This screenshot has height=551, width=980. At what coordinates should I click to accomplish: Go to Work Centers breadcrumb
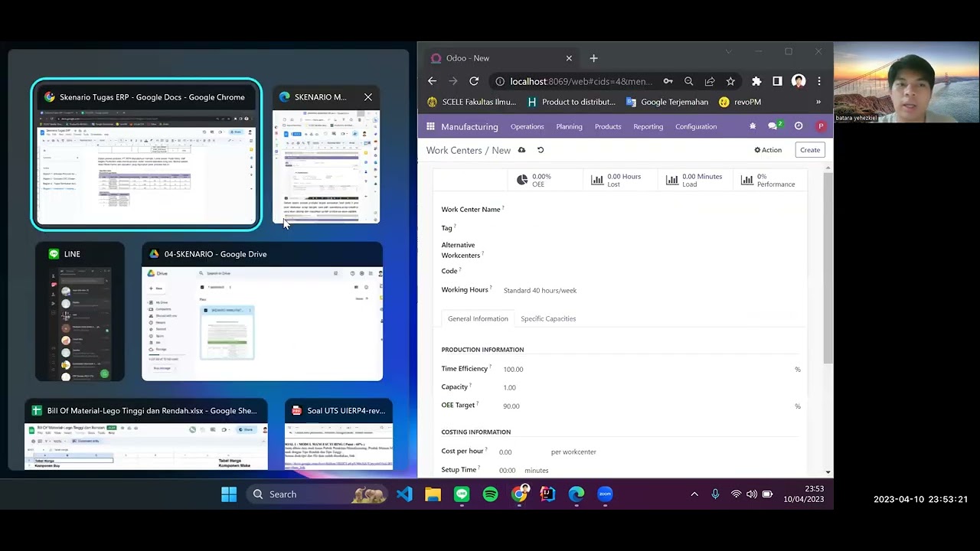pyautogui.click(x=454, y=150)
